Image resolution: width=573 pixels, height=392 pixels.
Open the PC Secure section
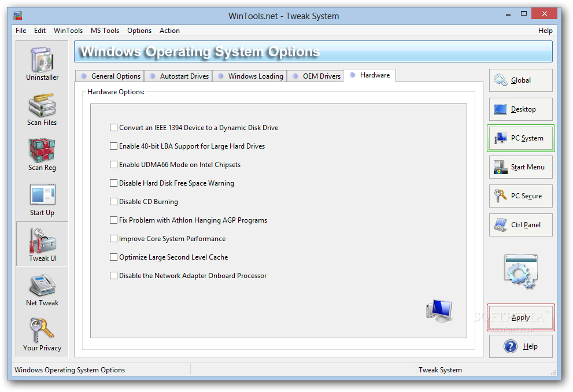[521, 196]
